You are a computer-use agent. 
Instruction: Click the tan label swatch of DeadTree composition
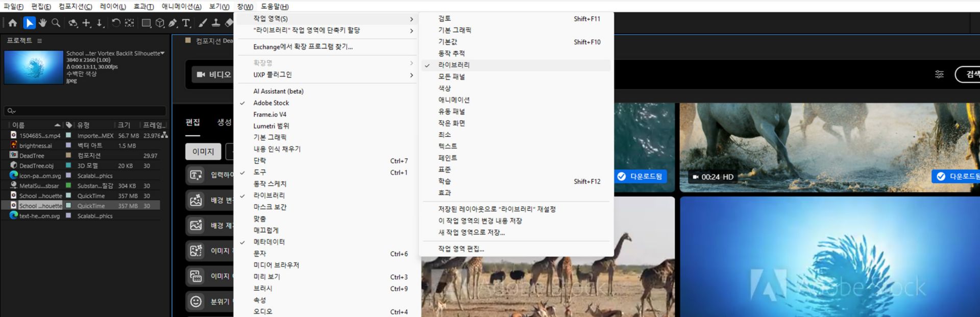coord(68,155)
